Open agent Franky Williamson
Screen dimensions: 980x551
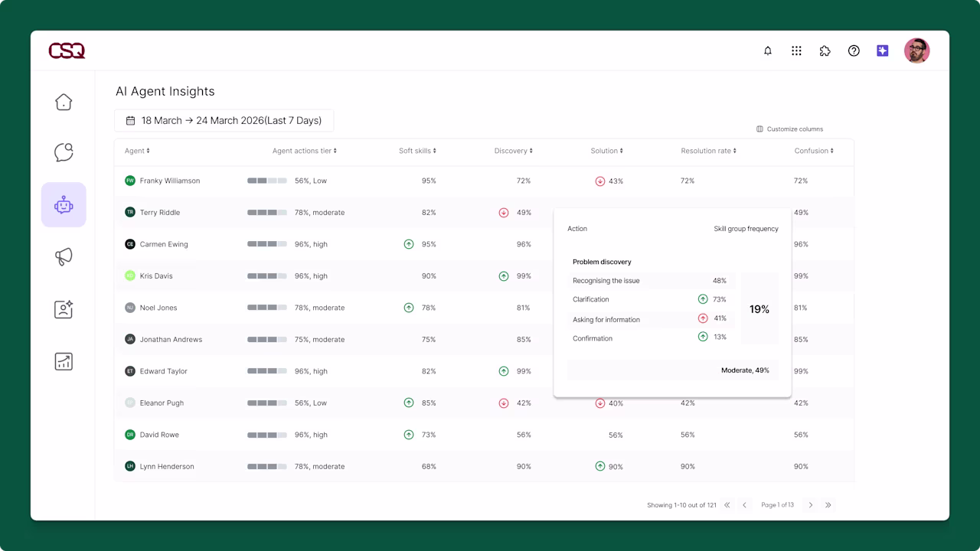click(169, 181)
